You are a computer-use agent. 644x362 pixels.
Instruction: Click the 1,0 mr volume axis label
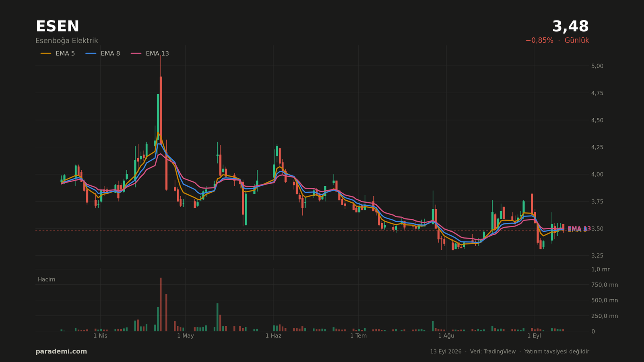tap(600, 269)
